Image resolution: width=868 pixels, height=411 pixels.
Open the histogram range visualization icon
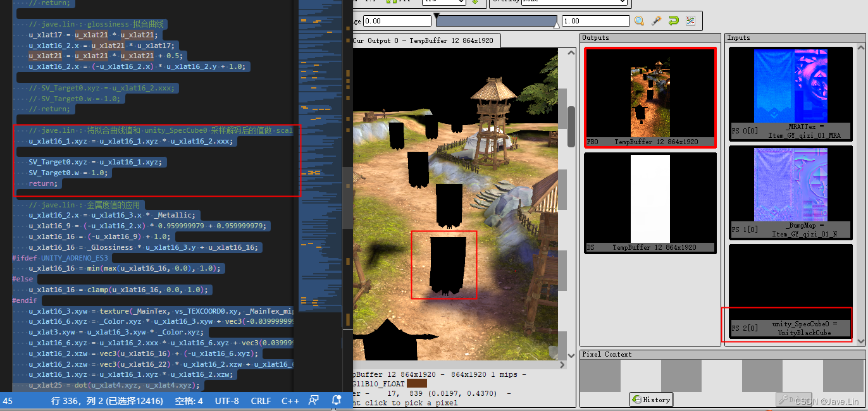(690, 20)
